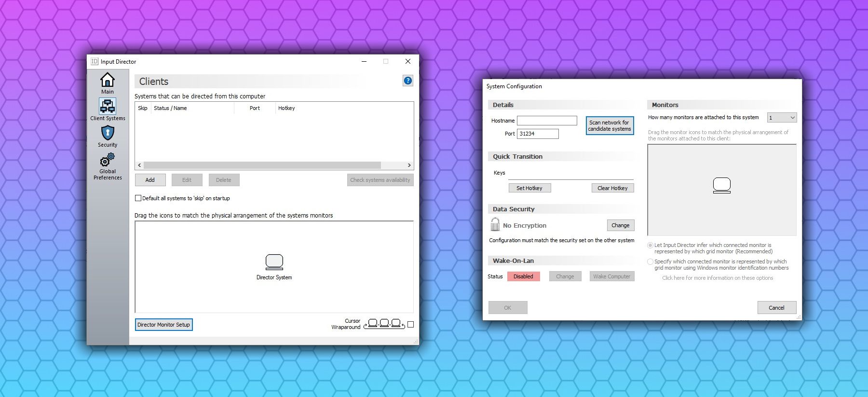Click Check systems availability button

(x=380, y=180)
